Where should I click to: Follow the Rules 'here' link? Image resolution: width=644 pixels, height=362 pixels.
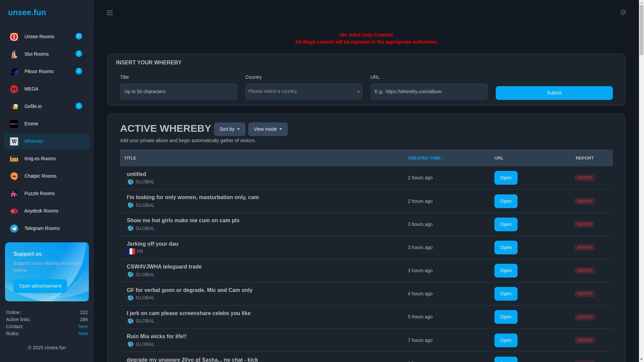tap(83, 334)
